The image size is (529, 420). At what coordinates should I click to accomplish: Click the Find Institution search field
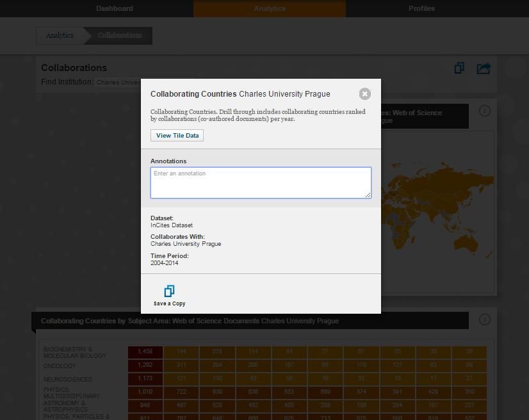[x=118, y=83]
